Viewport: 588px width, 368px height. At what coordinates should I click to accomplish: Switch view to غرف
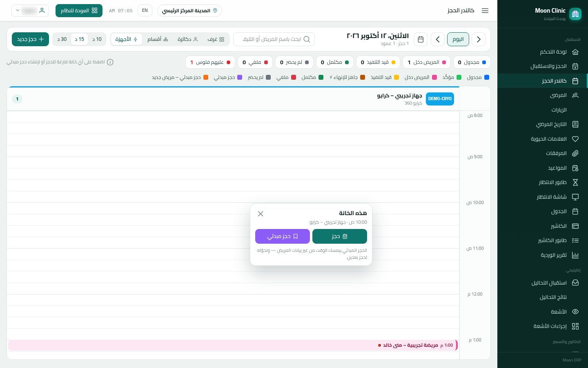(x=216, y=39)
